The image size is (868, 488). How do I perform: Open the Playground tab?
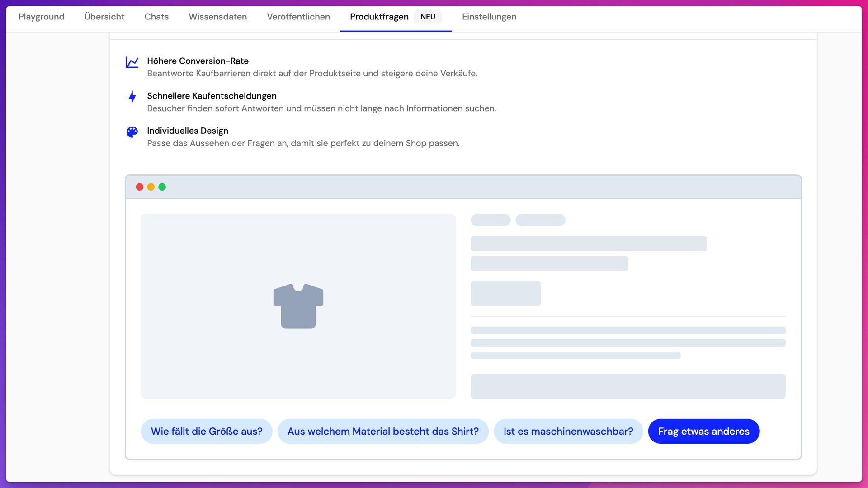pos(42,17)
